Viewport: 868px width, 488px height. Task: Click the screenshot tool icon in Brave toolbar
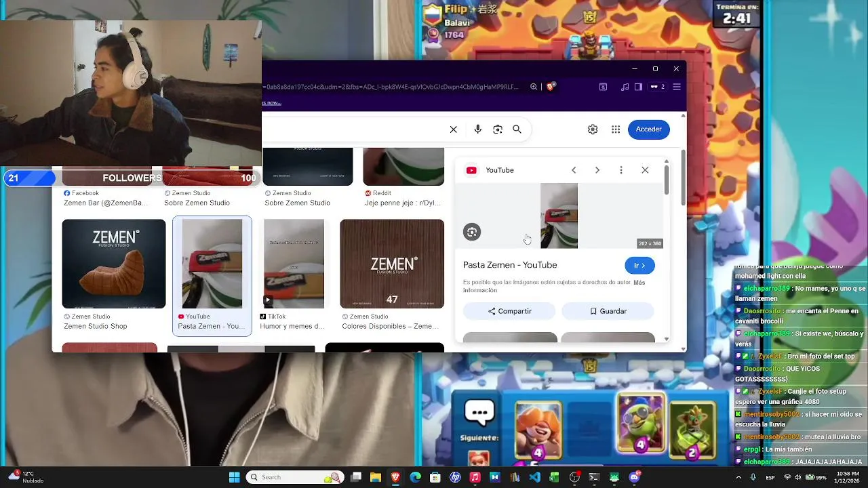pyautogui.click(x=603, y=87)
